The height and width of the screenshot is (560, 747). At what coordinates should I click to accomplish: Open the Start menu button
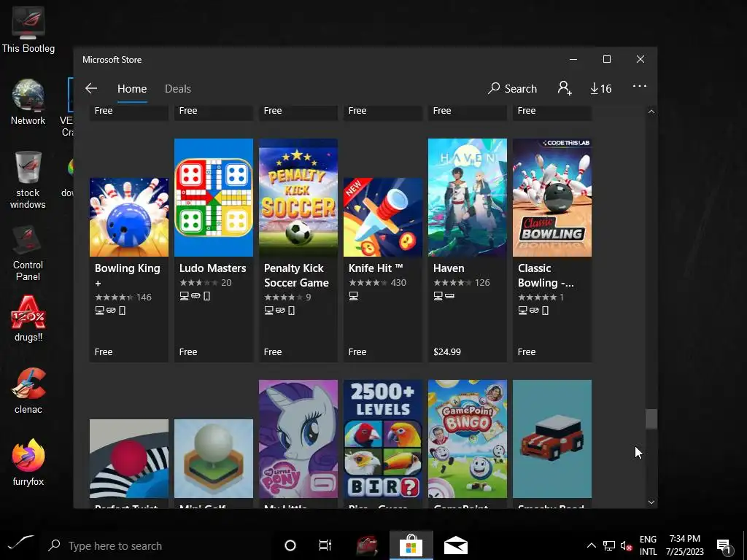tap(21, 543)
